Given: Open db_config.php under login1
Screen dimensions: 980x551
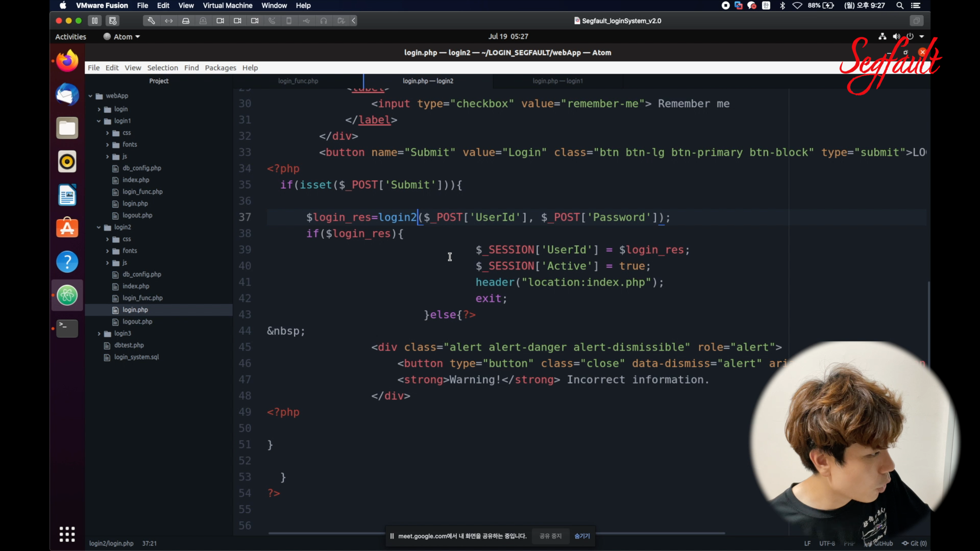Looking at the screenshot, I should pos(142,168).
